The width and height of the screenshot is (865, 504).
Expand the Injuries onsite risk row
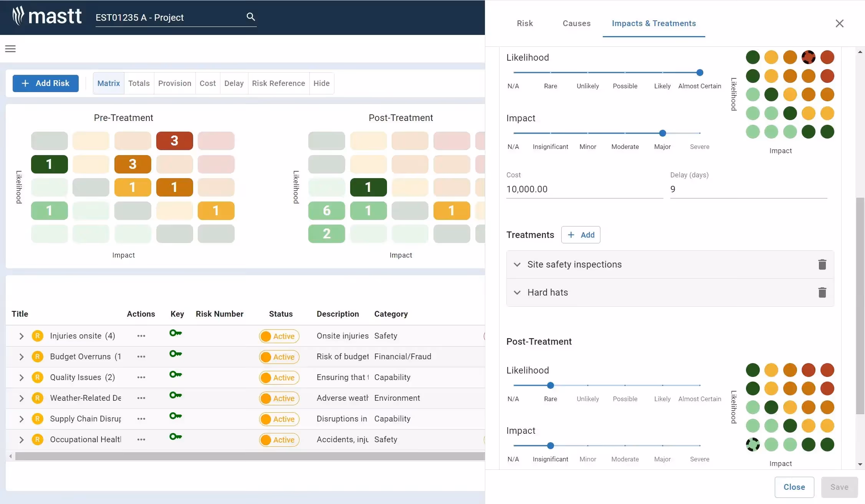coord(22,336)
